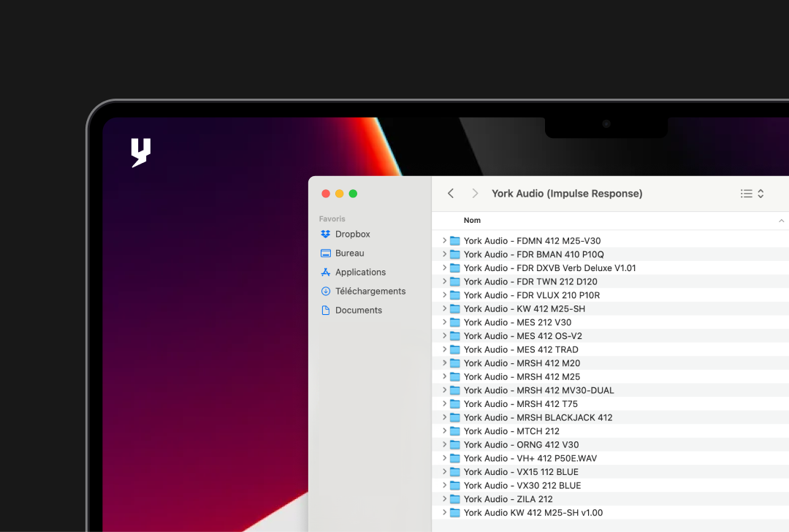Click the Téléchargements download arrow icon

click(x=326, y=292)
